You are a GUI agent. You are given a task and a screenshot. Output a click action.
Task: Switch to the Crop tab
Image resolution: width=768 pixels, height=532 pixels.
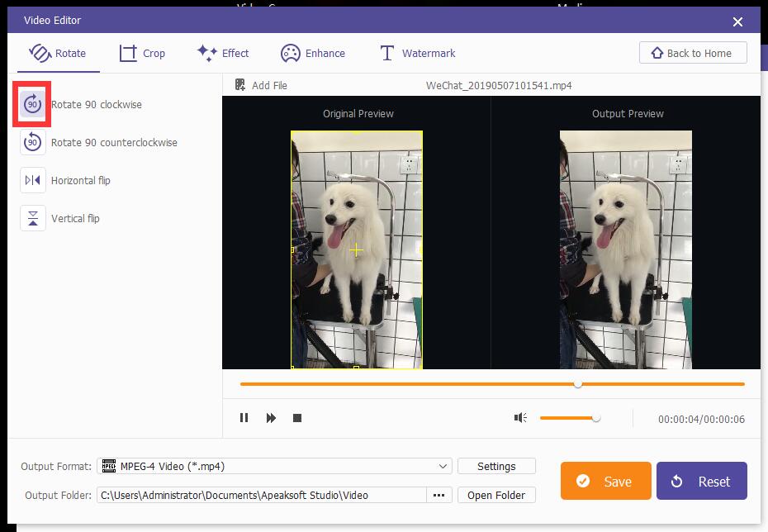click(142, 54)
